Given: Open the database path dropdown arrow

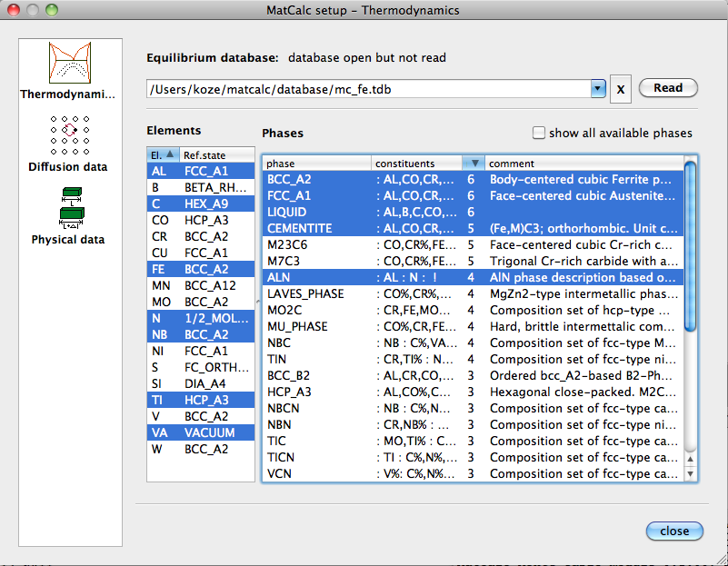Looking at the screenshot, I should (597, 89).
